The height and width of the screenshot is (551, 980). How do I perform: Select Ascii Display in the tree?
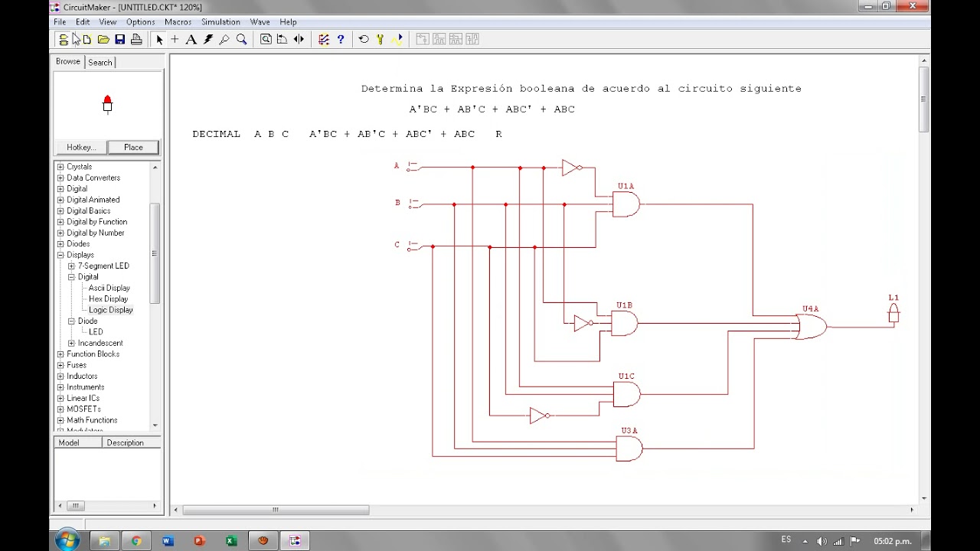109,288
